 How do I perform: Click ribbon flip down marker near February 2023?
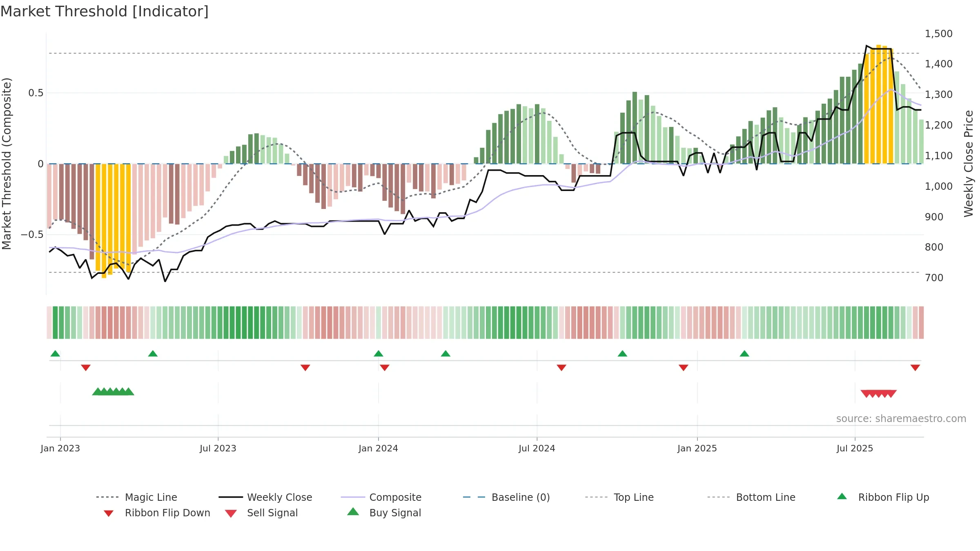click(86, 368)
